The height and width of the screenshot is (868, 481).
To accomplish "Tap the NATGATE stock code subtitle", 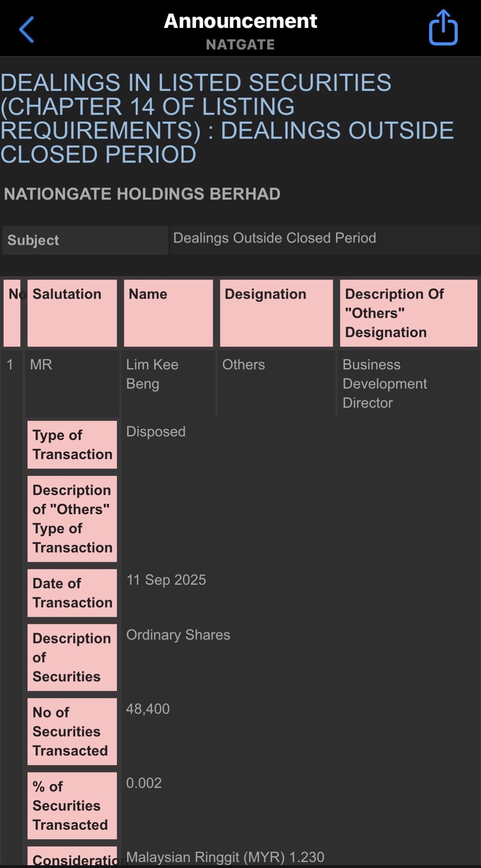I will tap(240, 44).
